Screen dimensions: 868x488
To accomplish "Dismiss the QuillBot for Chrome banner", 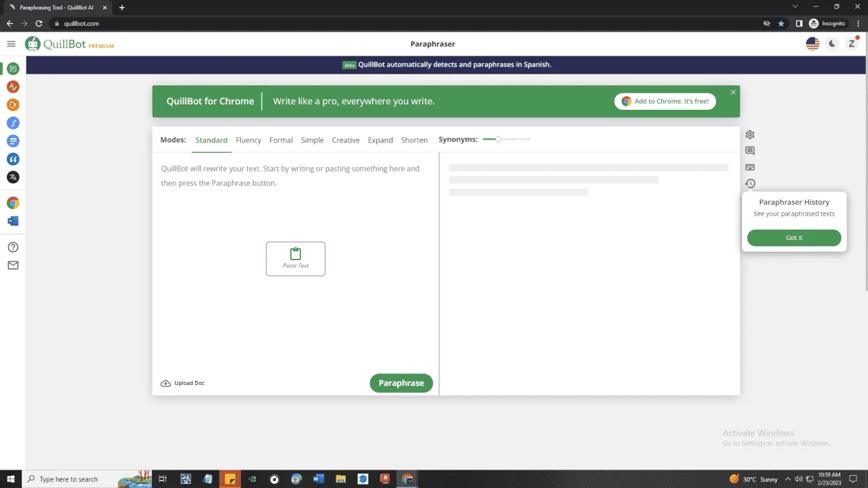I will click(733, 92).
